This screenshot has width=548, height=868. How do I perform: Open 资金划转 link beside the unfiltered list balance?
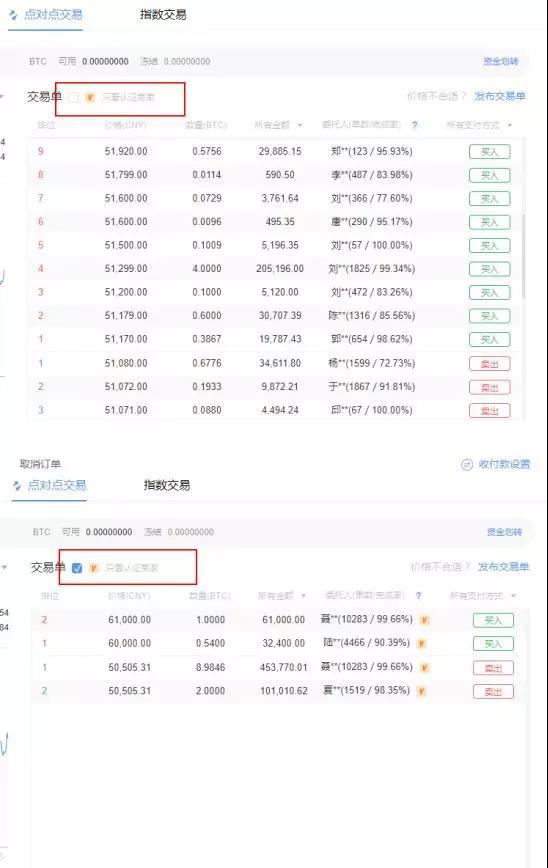pyautogui.click(x=501, y=61)
